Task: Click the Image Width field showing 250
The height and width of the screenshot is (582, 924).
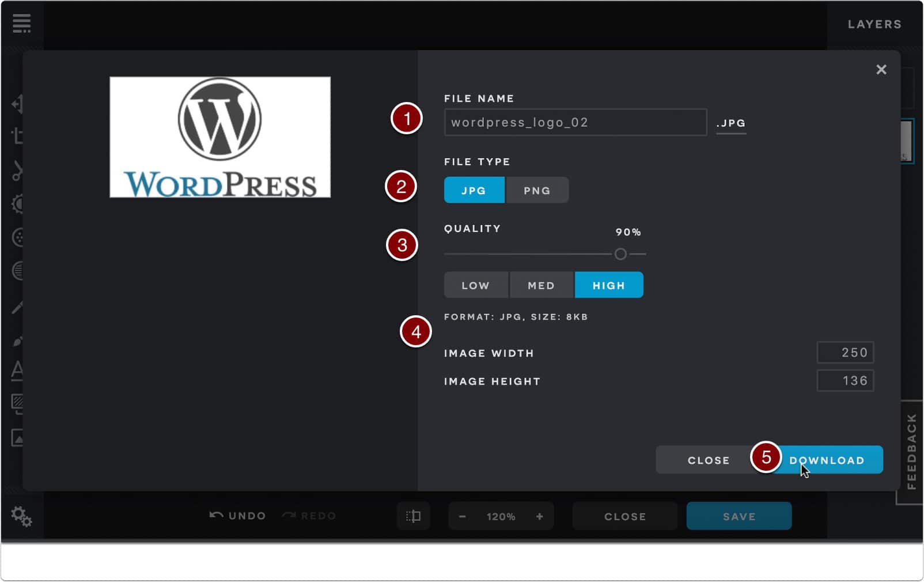Action: pos(845,353)
